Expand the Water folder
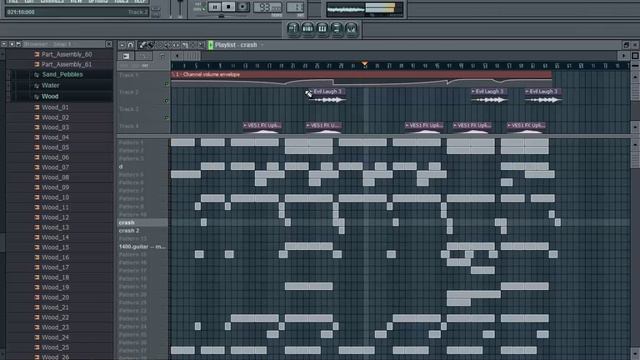The height and width of the screenshot is (360, 640). 51,85
